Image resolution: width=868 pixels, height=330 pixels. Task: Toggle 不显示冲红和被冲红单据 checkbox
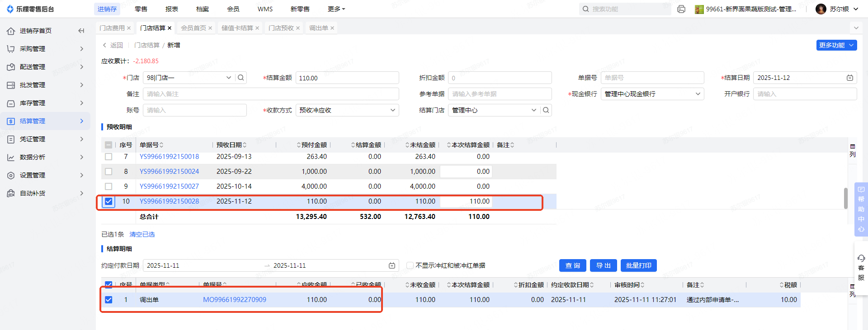click(410, 265)
